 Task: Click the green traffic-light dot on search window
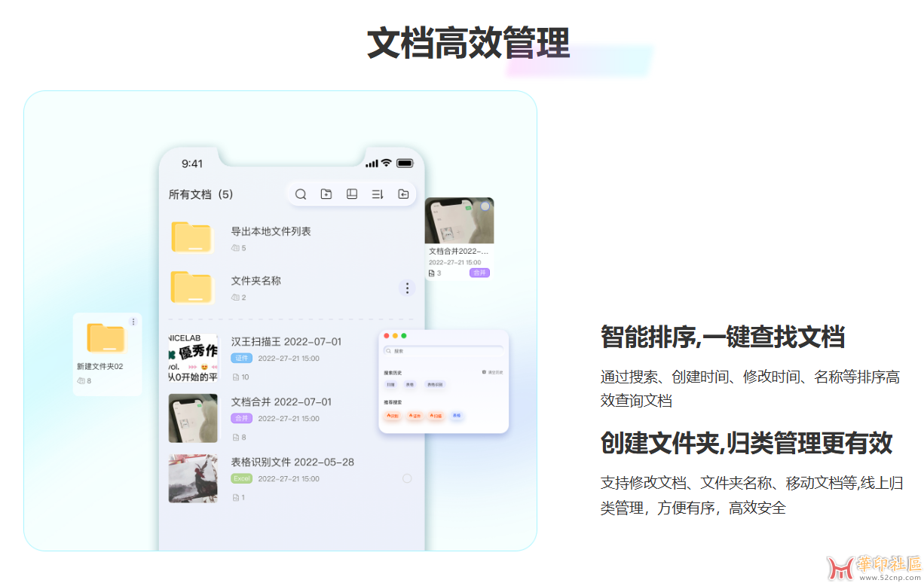click(x=404, y=336)
